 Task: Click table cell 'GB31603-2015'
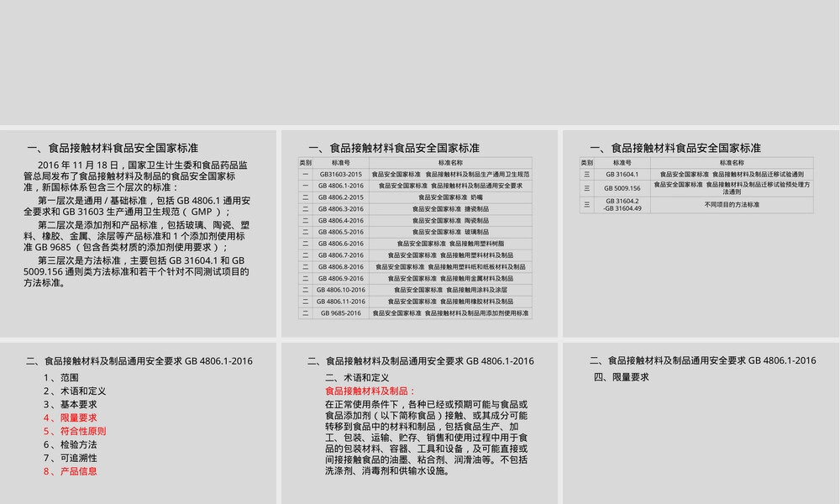341,174
